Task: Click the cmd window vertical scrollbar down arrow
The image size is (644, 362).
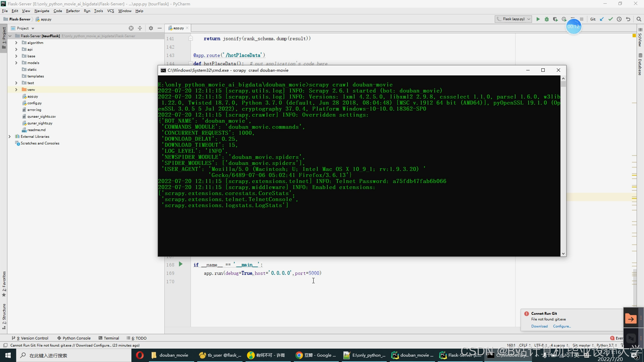Action: [x=563, y=254]
